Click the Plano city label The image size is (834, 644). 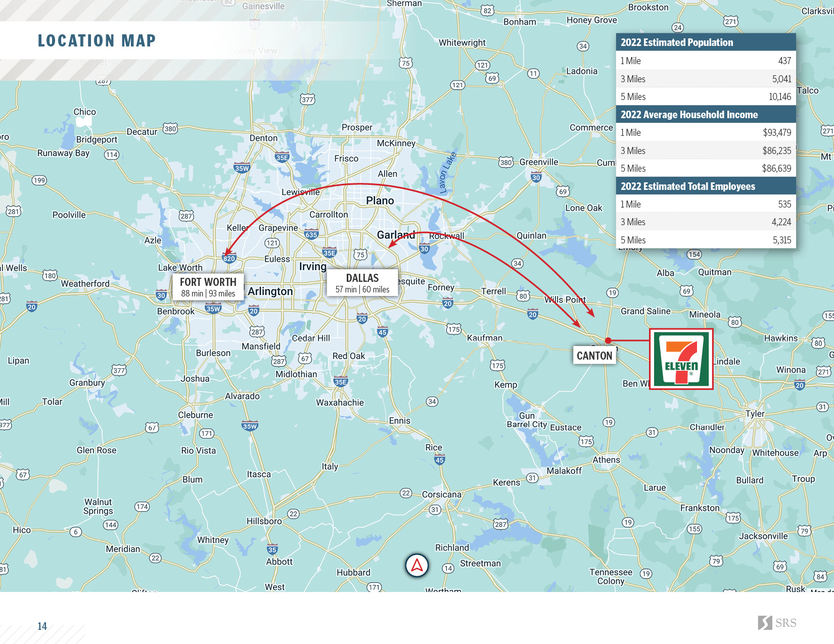380,201
